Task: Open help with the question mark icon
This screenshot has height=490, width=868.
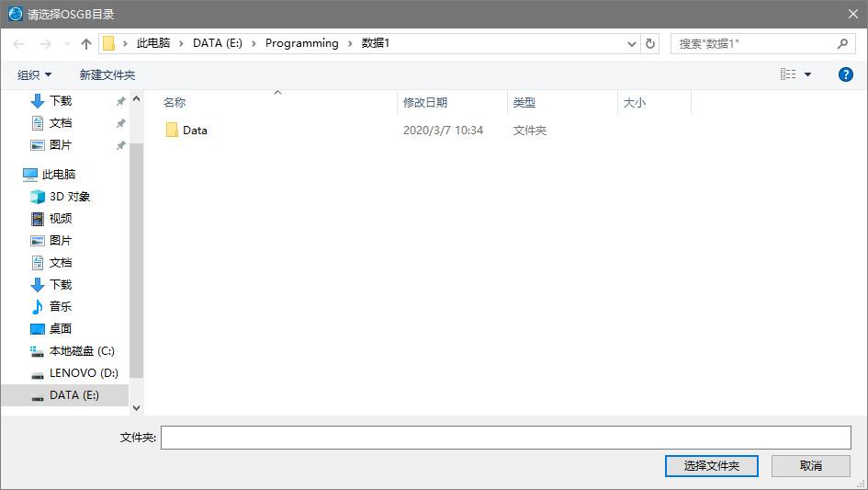Action: (x=846, y=74)
